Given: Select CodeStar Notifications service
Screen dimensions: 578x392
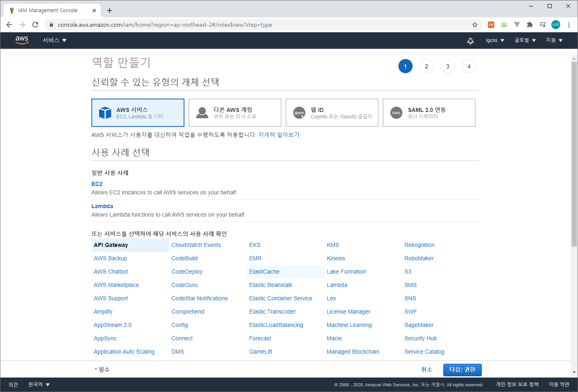Looking at the screenshot, I should point(199,298).
